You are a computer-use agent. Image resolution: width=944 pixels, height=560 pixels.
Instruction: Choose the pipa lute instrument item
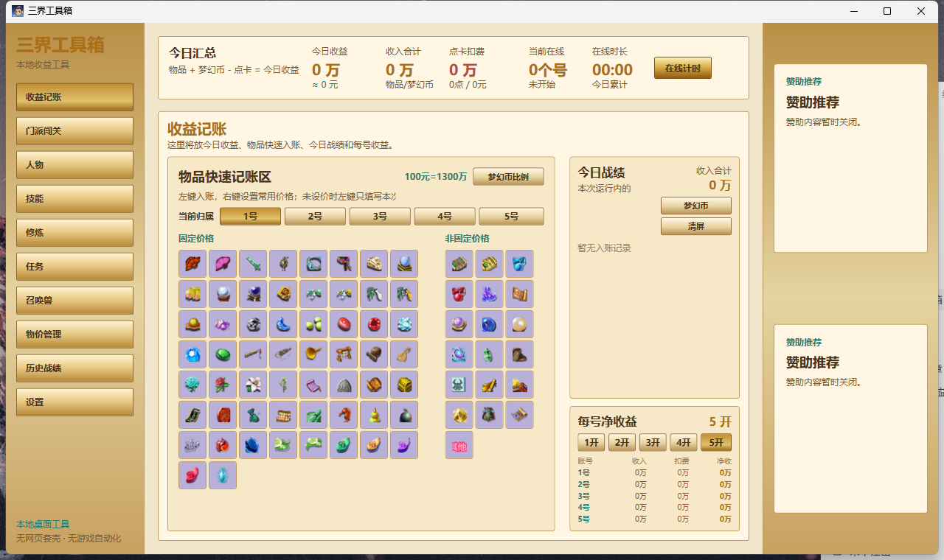point(404,354)
